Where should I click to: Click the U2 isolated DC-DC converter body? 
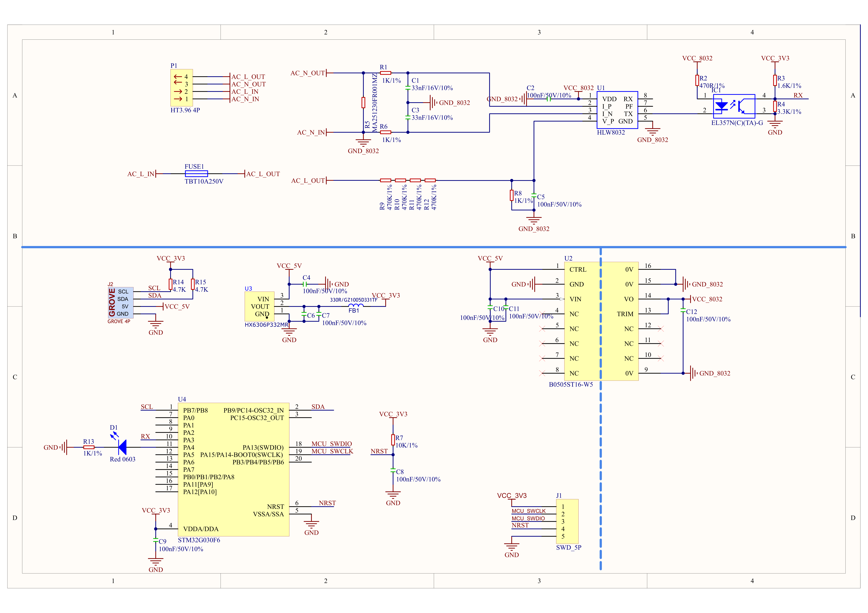click(601, 321)
